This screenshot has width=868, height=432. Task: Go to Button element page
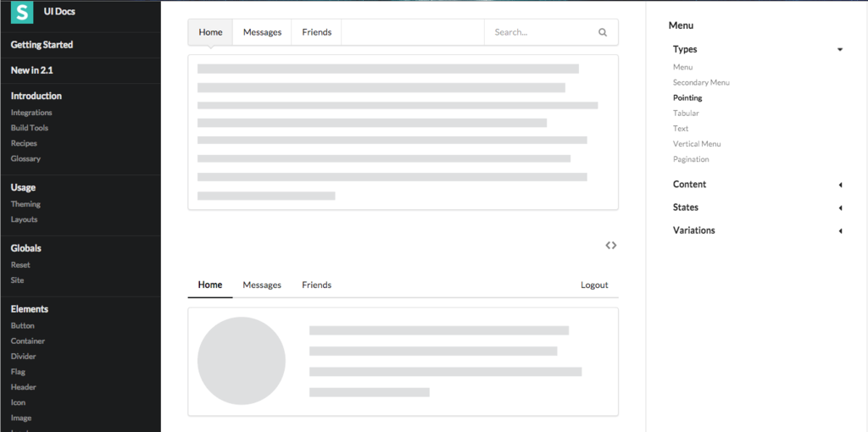pyautogui.click(x=23, y=326)
